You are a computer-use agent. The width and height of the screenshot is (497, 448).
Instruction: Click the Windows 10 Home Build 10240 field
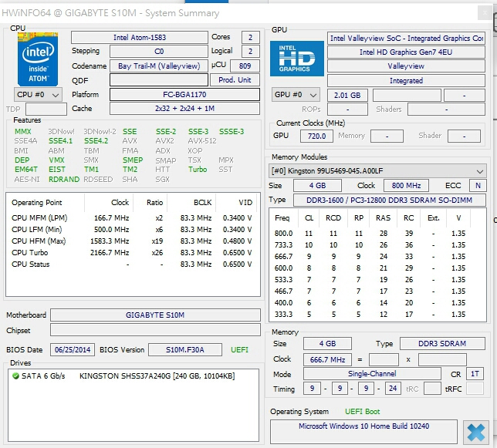[x=364, y=432]
